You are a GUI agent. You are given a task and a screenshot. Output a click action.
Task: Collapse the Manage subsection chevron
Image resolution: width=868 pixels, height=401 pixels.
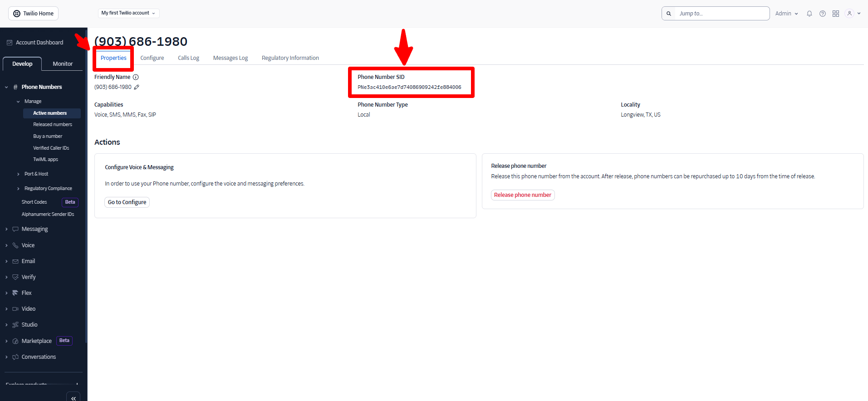click(x=18, y=102)
